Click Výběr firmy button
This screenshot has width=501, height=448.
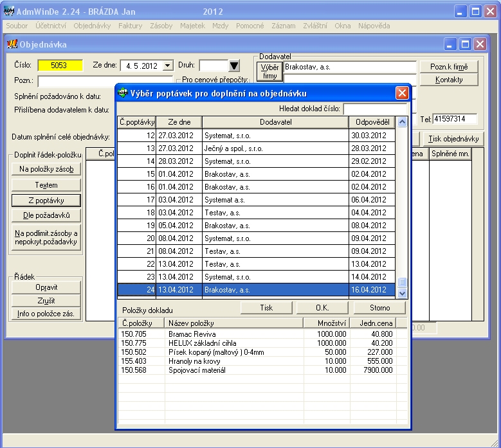(x=269, y=71)
